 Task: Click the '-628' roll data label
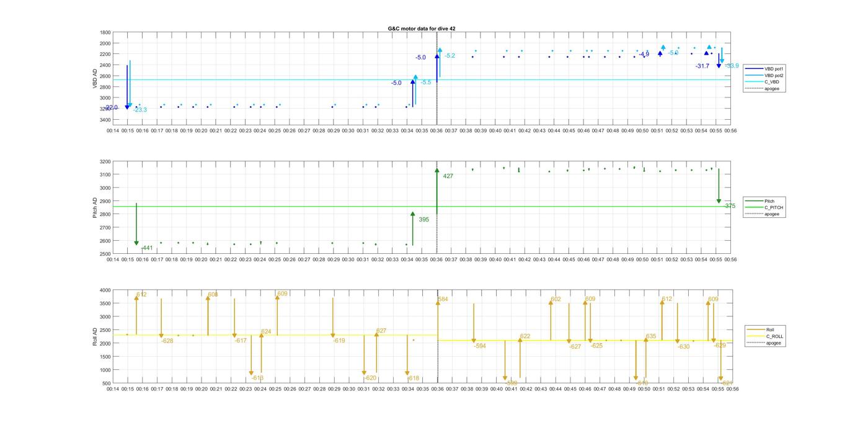click(x=167, y=341)
